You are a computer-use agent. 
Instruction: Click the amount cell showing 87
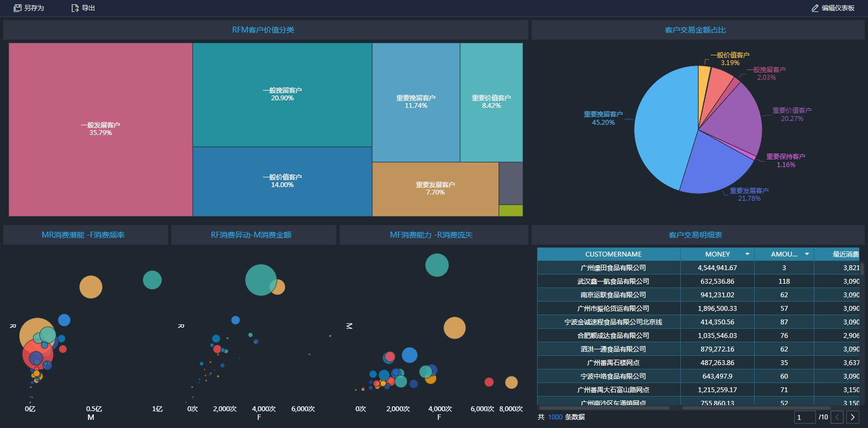click(784, 322)
